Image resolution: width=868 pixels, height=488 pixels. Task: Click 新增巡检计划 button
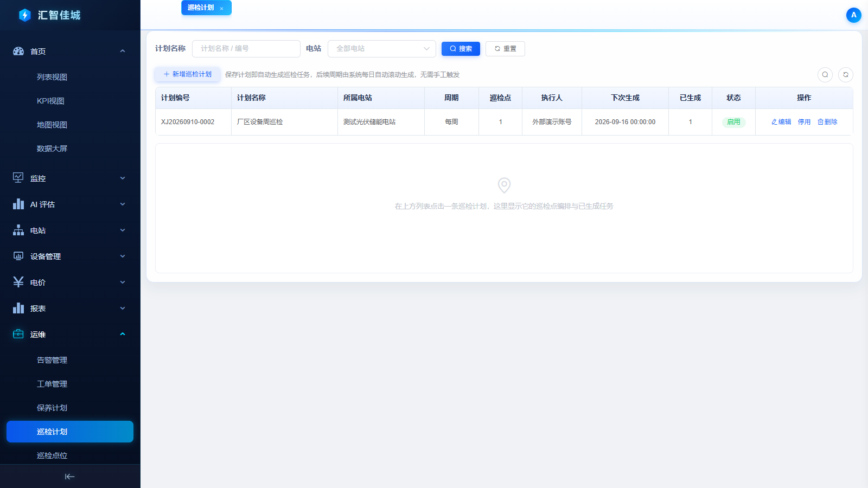188,74
